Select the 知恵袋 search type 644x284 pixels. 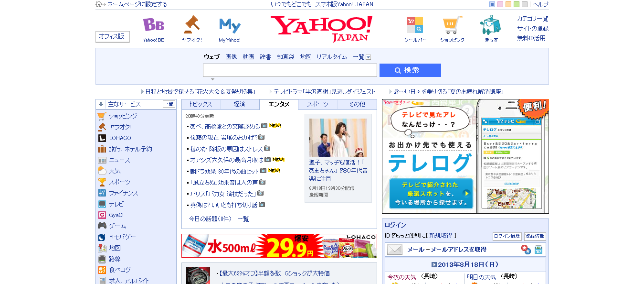(x=285, y=57)
